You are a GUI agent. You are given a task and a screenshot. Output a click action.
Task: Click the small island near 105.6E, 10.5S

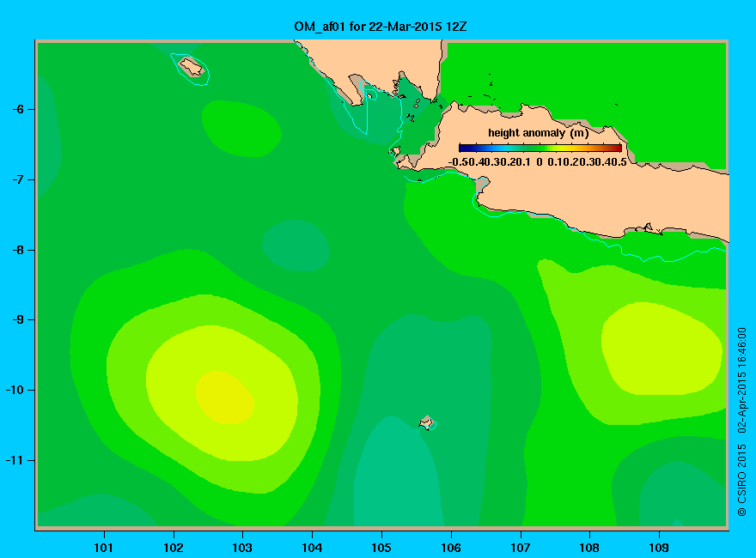[x=427, y=422]
